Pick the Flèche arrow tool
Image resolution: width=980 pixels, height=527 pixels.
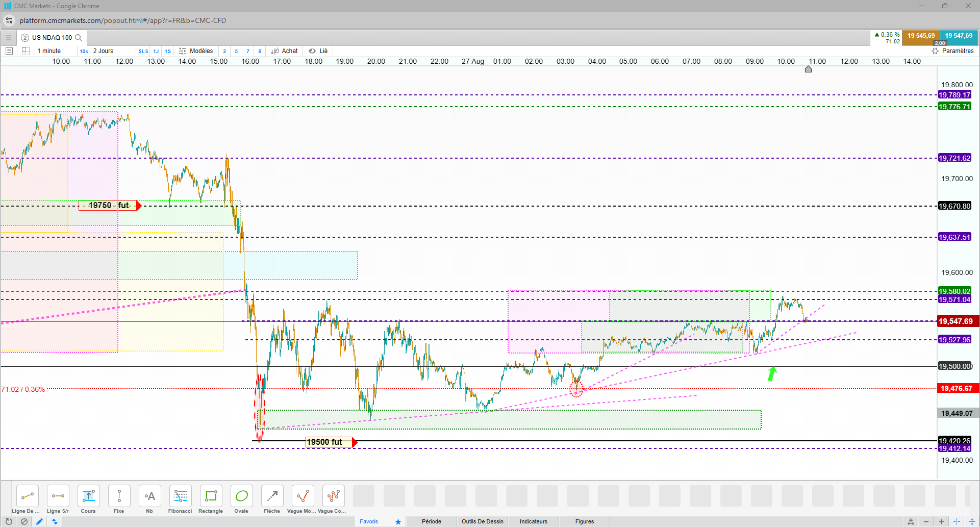click(272, 496)
